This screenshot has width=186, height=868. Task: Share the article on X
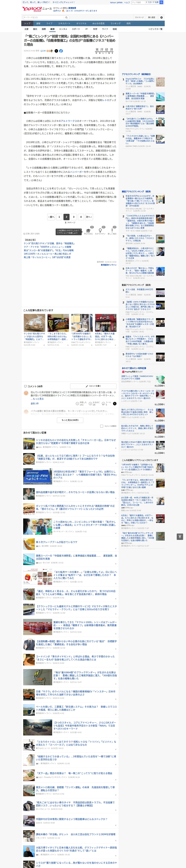56,51
